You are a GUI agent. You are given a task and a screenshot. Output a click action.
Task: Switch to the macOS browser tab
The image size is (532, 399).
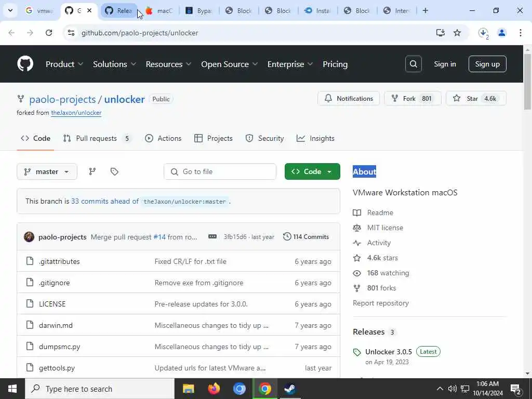(159, 10)
